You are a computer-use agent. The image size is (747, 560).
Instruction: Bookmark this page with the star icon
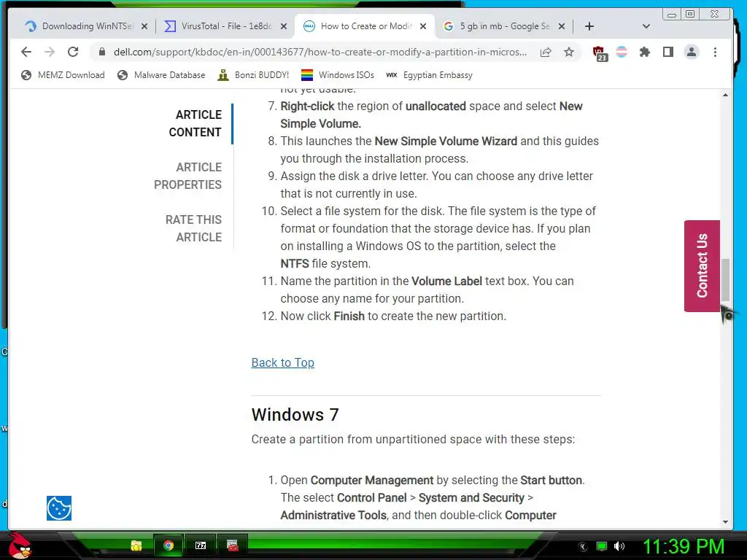(569, 52)
